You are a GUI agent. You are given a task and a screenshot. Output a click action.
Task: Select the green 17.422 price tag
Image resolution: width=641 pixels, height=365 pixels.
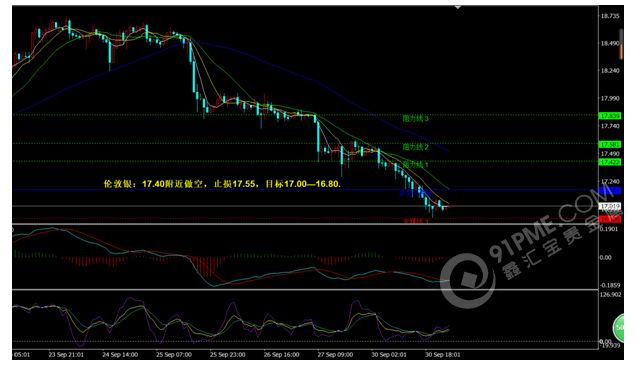click(x=610, y=162)
